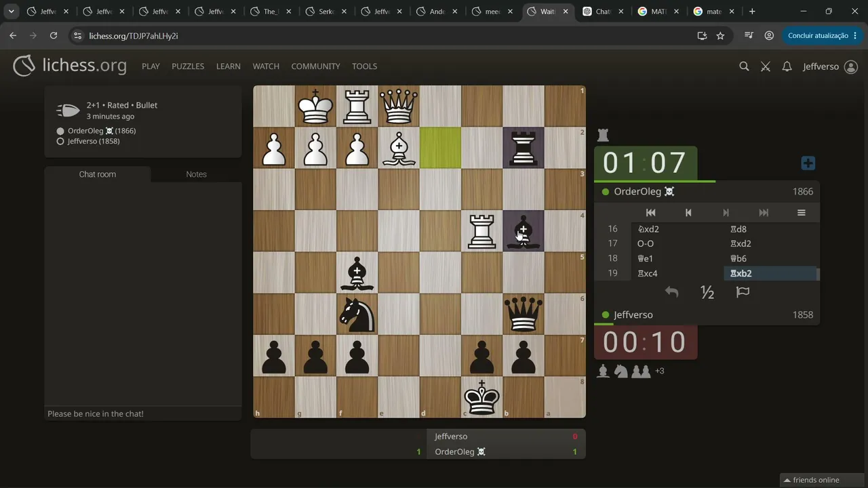This screenshot has height=488, width=868.
Task: Open the move list hamburger menu
Action: [x=801, y=213]
